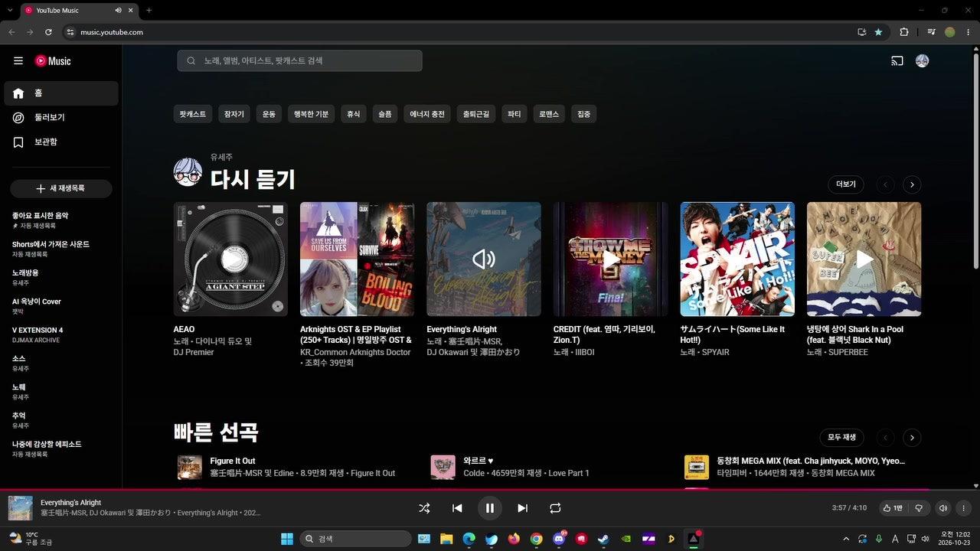Open the browser extensions puzzle icon
Screen dimensions: 980x551
[904, 32]
